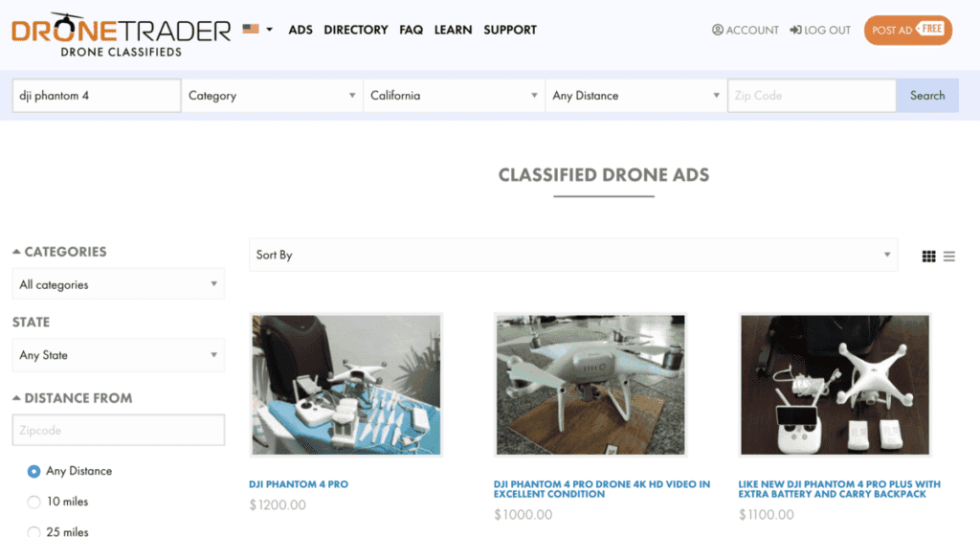Open the All categories dropdown
The height and width of the screenshot is (537, 980).
tap(118, 284)
